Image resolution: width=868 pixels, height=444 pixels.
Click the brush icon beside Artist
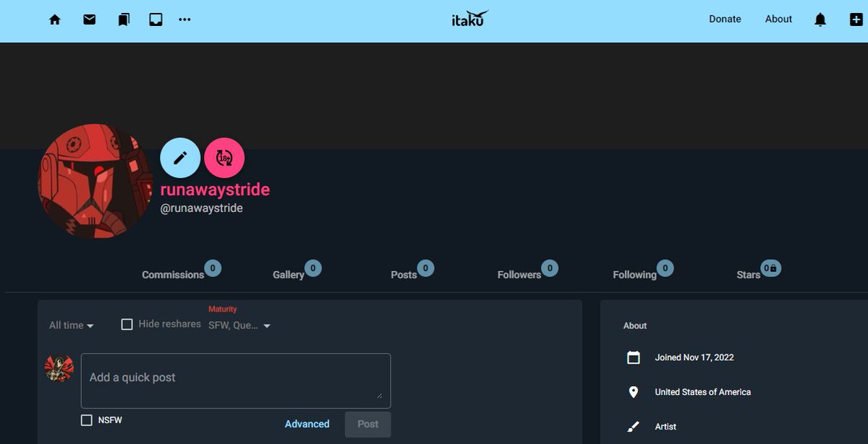[634, 427]
